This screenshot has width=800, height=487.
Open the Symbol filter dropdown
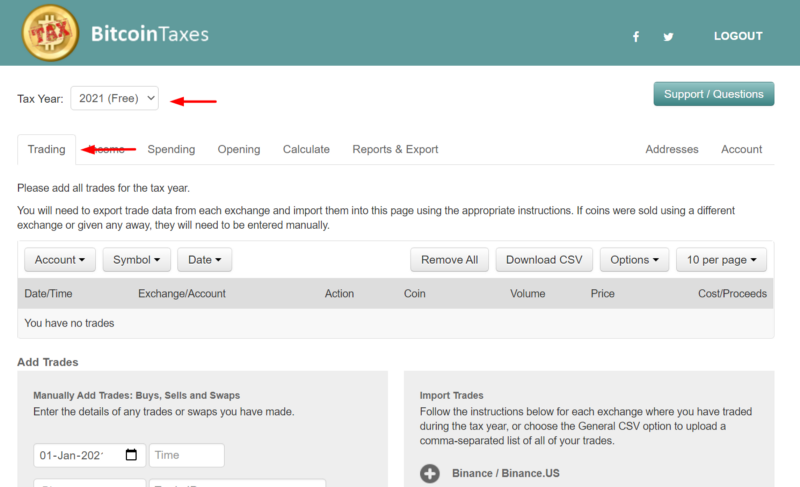click(136, 260)
